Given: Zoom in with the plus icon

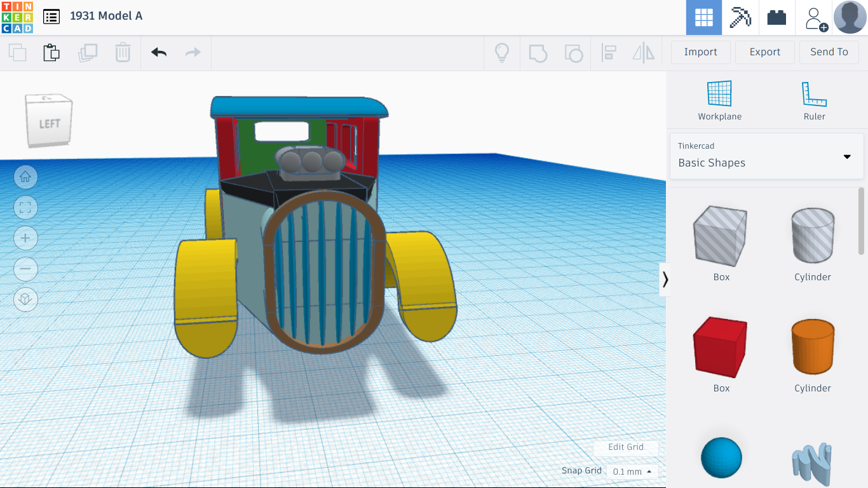Looking at the screenshot, I should point(25,238).
